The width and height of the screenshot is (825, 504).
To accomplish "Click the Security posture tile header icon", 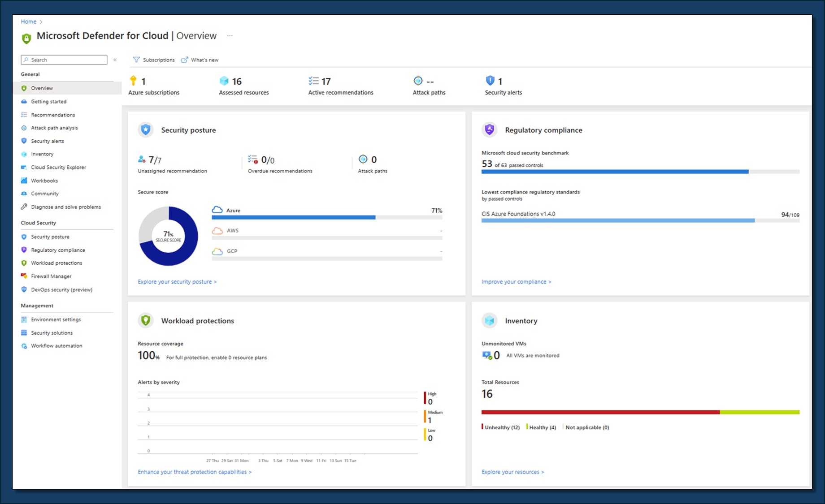I will click(146, 130).
